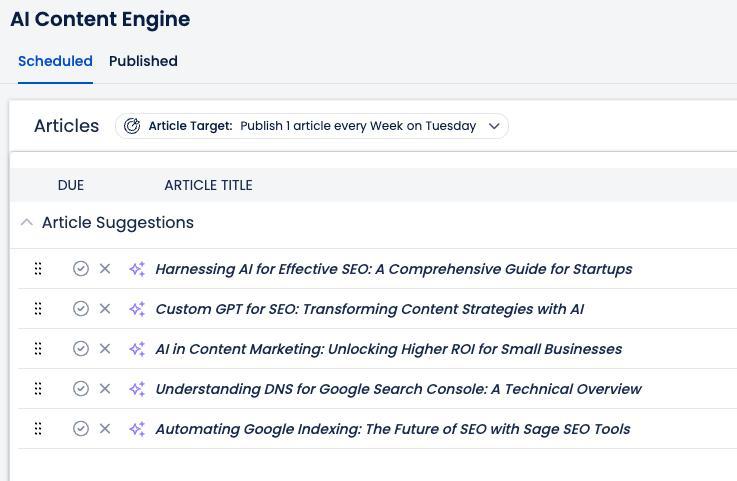Accept the Custom GPT for SEO suggestion
This screenshot has height=481, width=737.
coord(81,309)
